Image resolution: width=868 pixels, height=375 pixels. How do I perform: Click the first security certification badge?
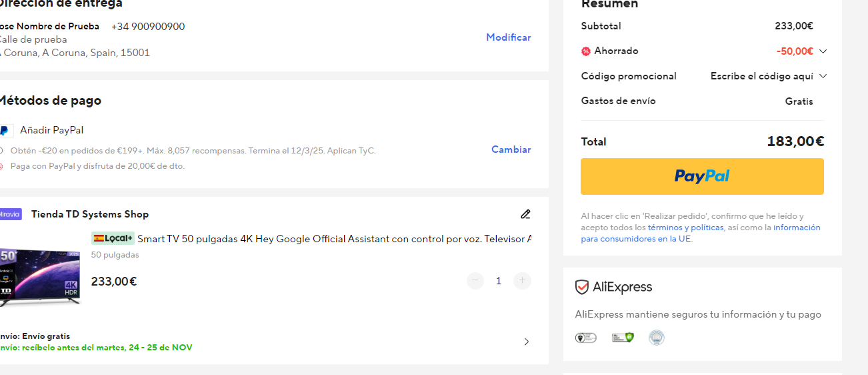pos(586,338)
